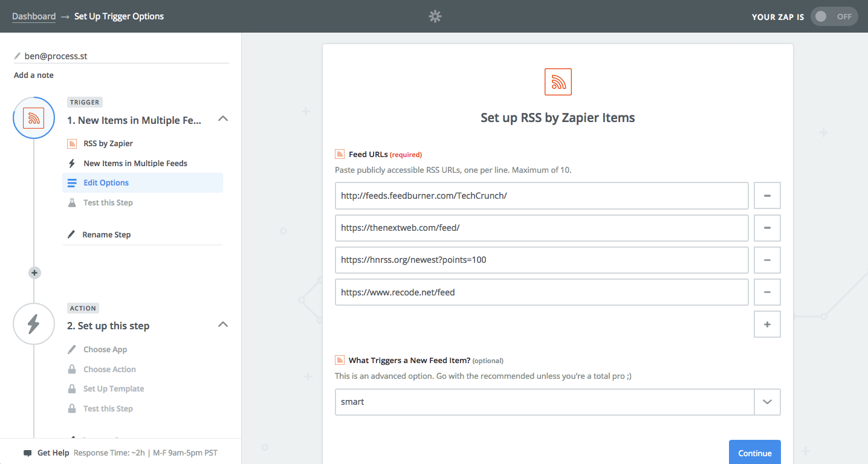Click pencil icon beside Rename Step

pos(71,234)
